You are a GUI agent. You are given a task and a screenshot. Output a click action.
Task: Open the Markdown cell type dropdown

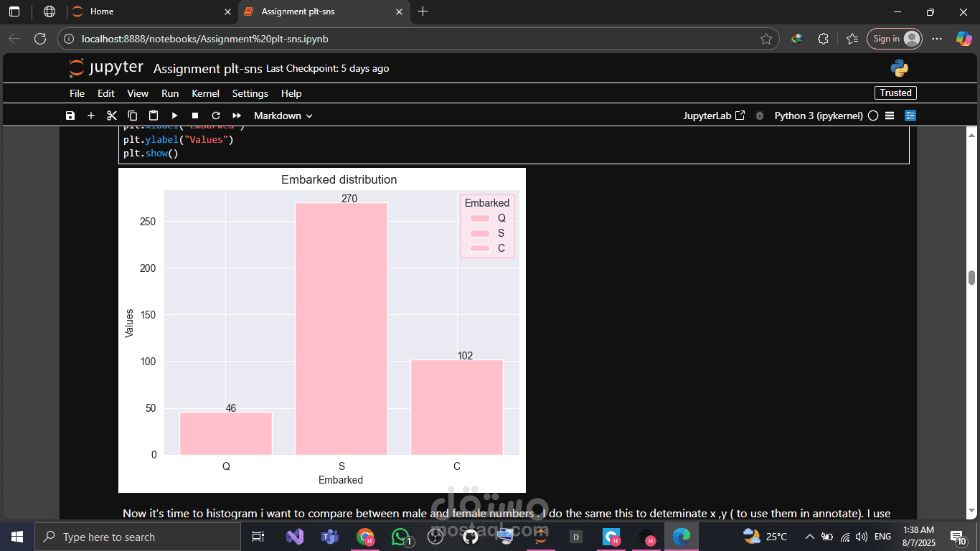pyautogui.click(x=283, y=116)
